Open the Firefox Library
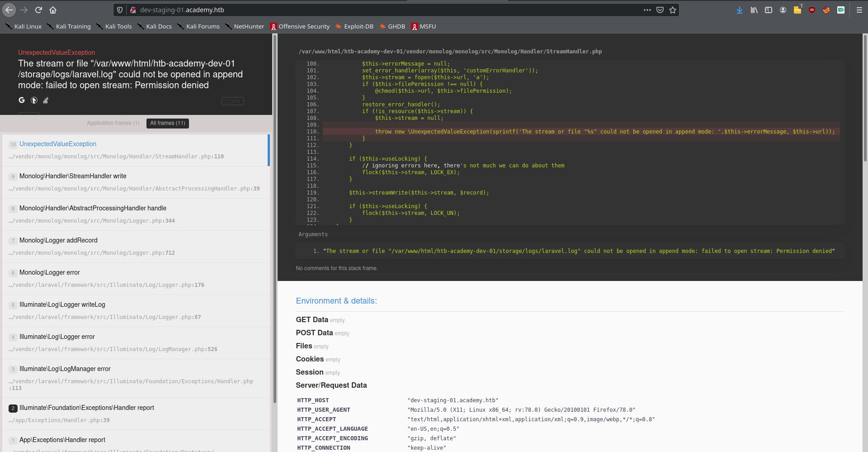Viewport: 868px width, 452px height. 754,10
